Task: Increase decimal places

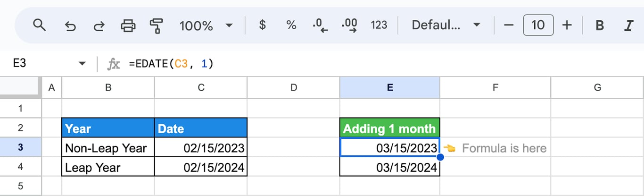Action: pyautogui.click(x=349, y=26)
